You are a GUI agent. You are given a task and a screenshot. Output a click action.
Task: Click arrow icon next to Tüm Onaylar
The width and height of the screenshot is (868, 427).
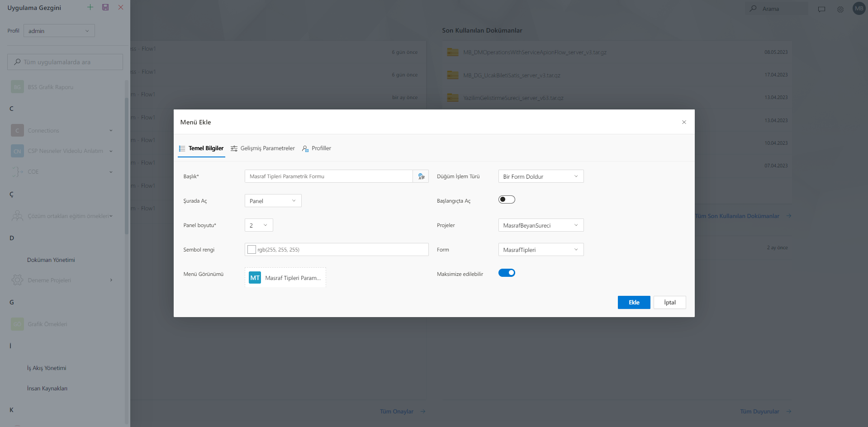pyautogui.click(x=423, y=412)
